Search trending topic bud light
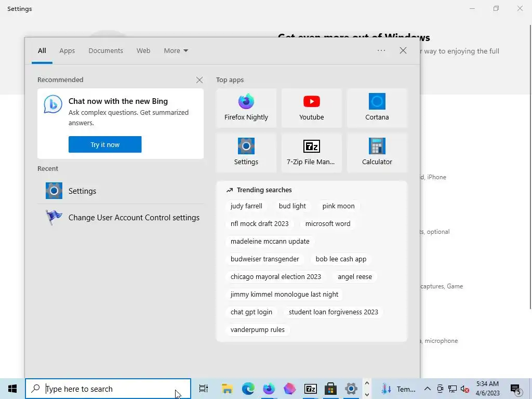 point(292,206)
